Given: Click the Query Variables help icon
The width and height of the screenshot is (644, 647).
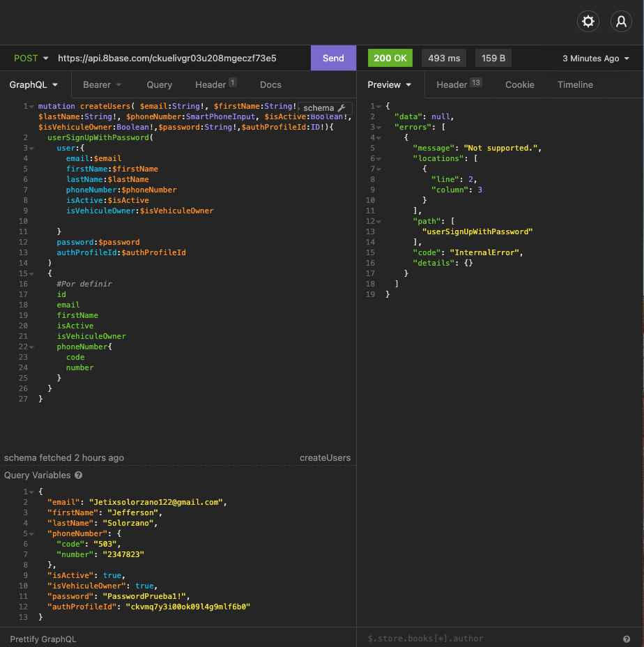Looking at the screenshot, I should [x=79, y=475].
